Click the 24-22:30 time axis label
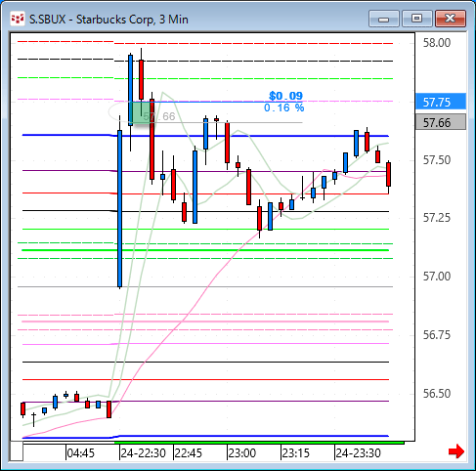This screenshot has width=476, height=471. tap(144, 453)
